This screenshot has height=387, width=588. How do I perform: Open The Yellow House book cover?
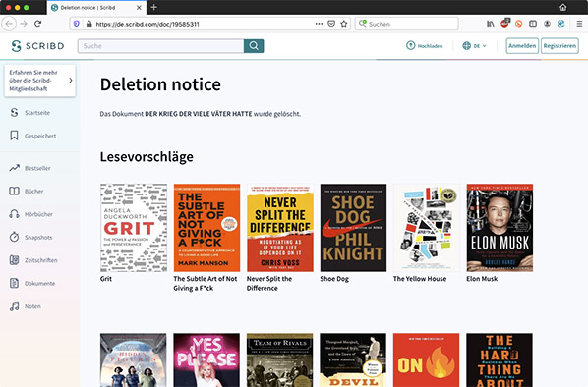[x=427, y=228]
